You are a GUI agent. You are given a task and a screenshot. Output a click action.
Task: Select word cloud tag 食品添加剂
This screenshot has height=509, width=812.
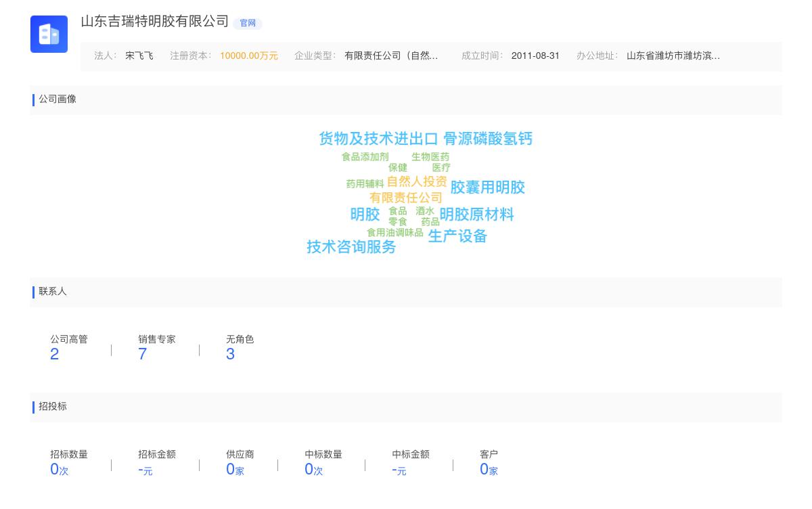(365, 157)
